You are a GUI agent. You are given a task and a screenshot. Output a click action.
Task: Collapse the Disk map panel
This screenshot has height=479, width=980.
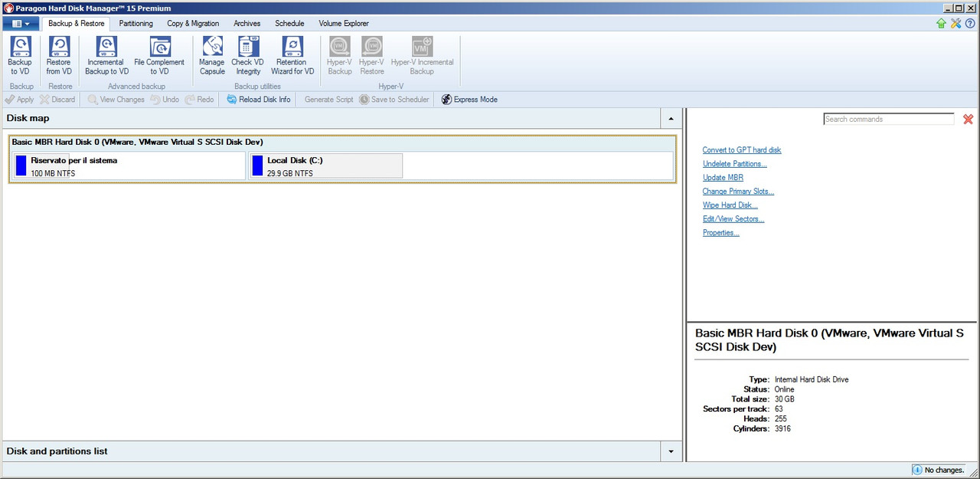tap(671, 119)
